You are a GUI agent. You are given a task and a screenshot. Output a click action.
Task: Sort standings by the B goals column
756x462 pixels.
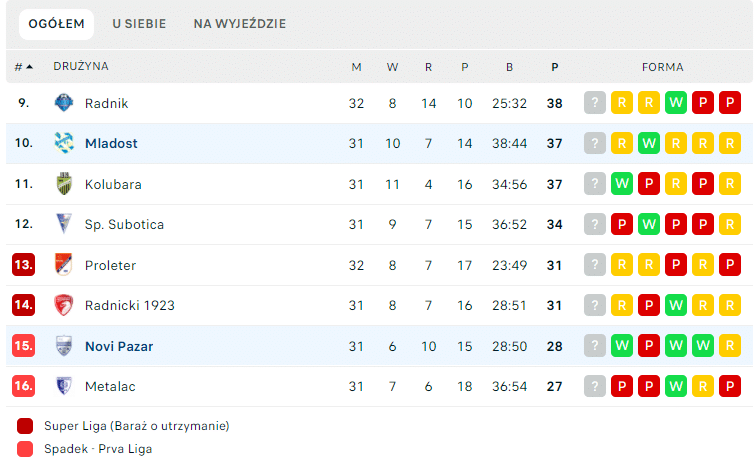(509, 67)
